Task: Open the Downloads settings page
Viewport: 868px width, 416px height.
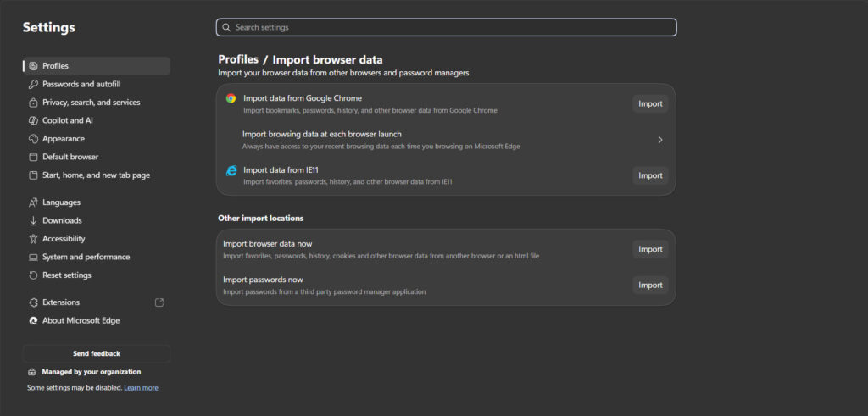Action: point(97,221)
